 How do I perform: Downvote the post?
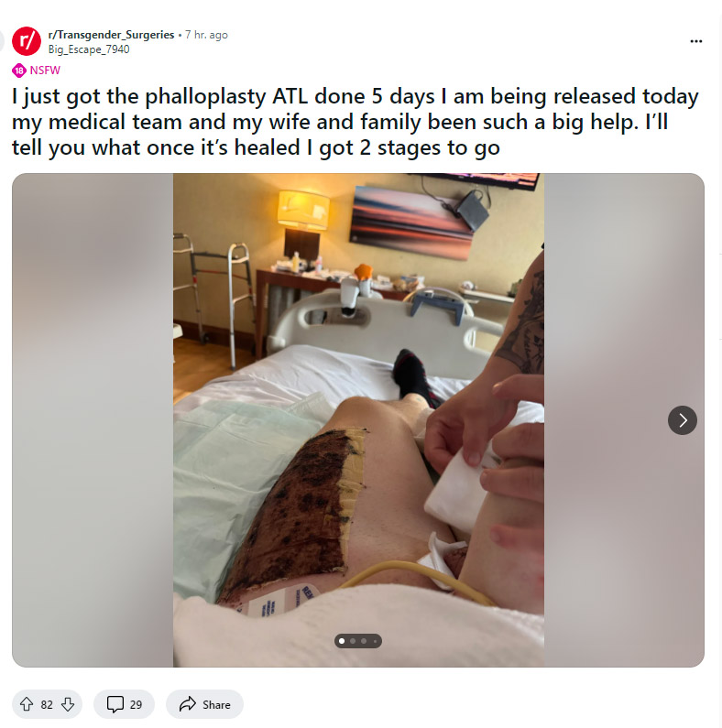pyautogui.click(x=68, y=704)
